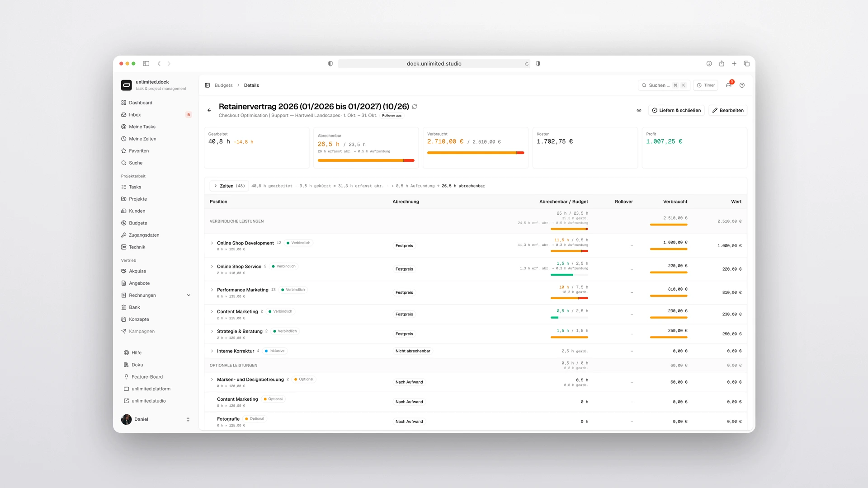The width and height of the screenshot is (868, 488).
Task: Click the Liefern & schließen button
Action: pos(676,110)
